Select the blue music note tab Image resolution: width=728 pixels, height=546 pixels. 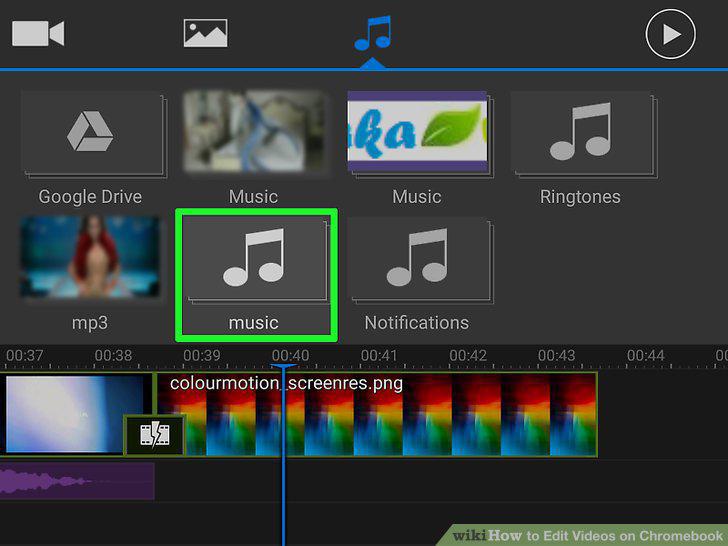tap(372, 33)
